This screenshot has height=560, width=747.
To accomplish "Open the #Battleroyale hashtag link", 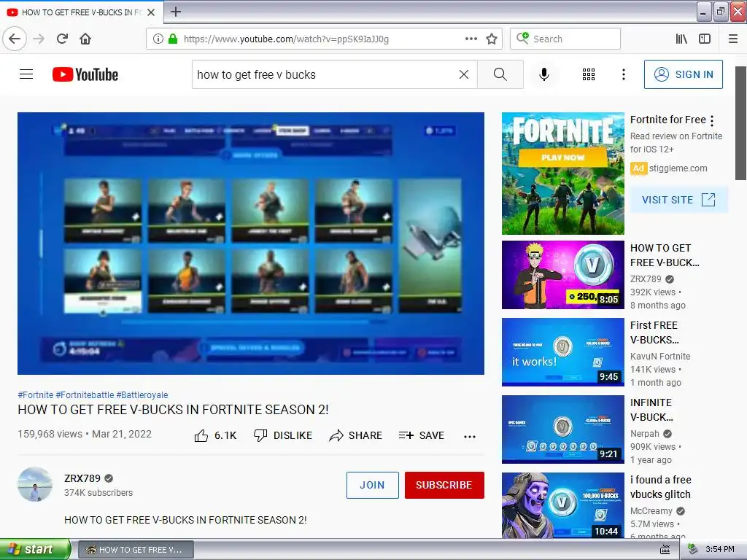I will click(x=142, y=394).
